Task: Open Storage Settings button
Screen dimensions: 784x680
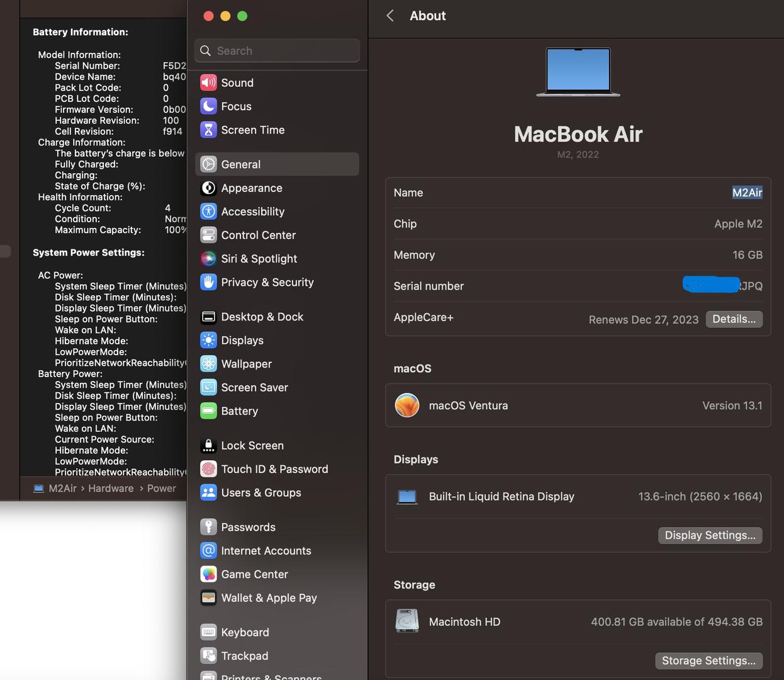Action: click(x=708, y=660)
